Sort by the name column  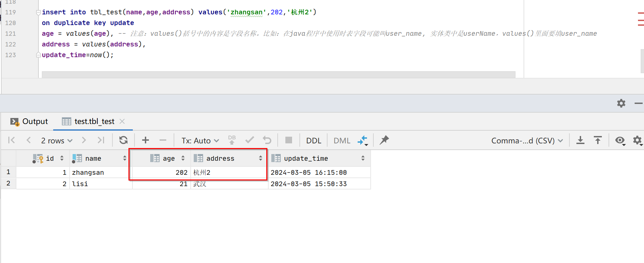[124, 158]
